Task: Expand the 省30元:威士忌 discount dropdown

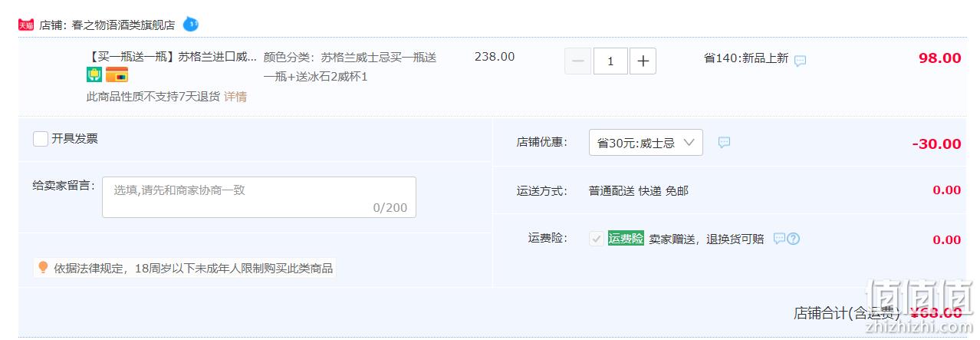Action: 646,143
